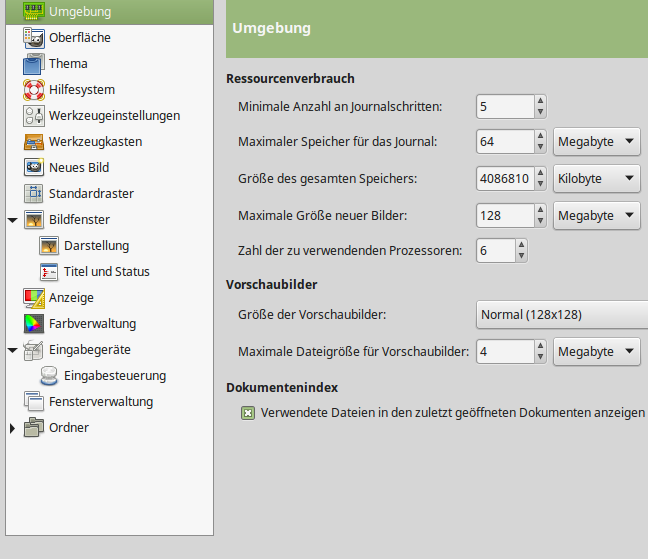Select the Farbverwaltung color icon
Screen dimensions: 648x559
(34, 324)
